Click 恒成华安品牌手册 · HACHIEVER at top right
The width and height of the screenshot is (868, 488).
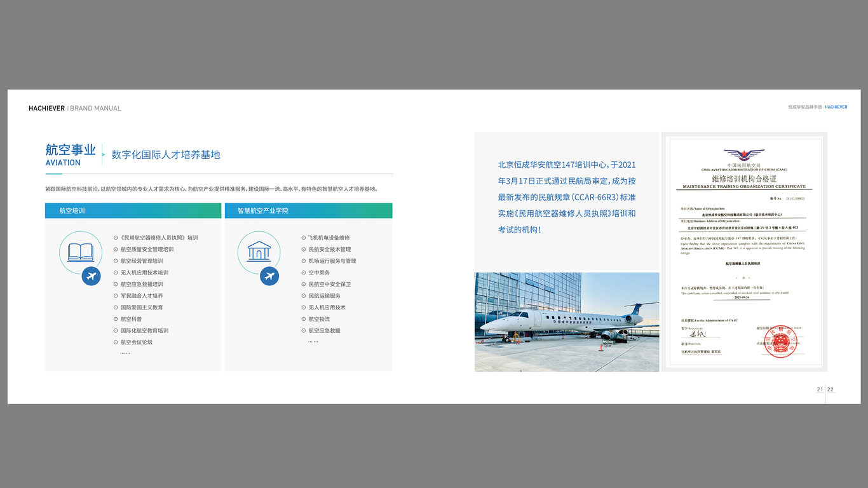(x=818, y=107)
